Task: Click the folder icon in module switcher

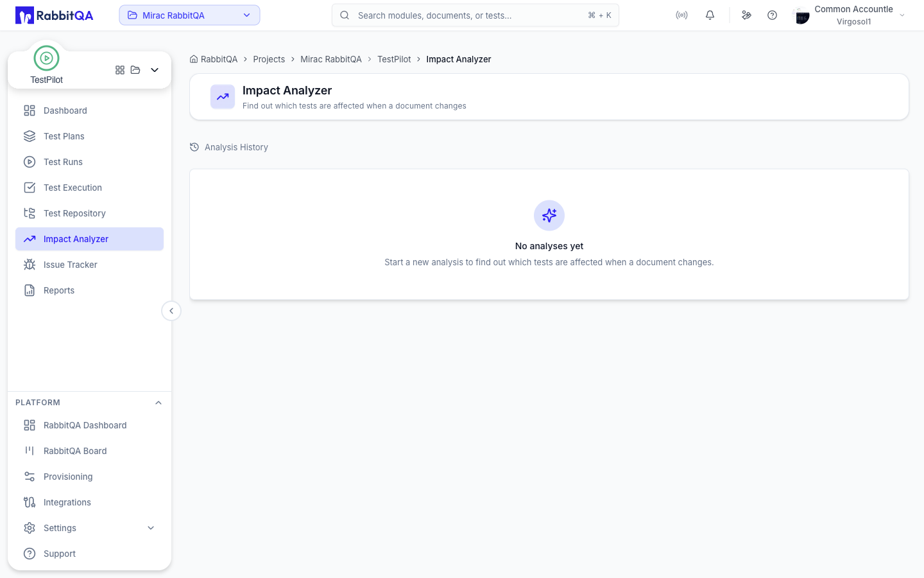Action: tap(135, 70)
